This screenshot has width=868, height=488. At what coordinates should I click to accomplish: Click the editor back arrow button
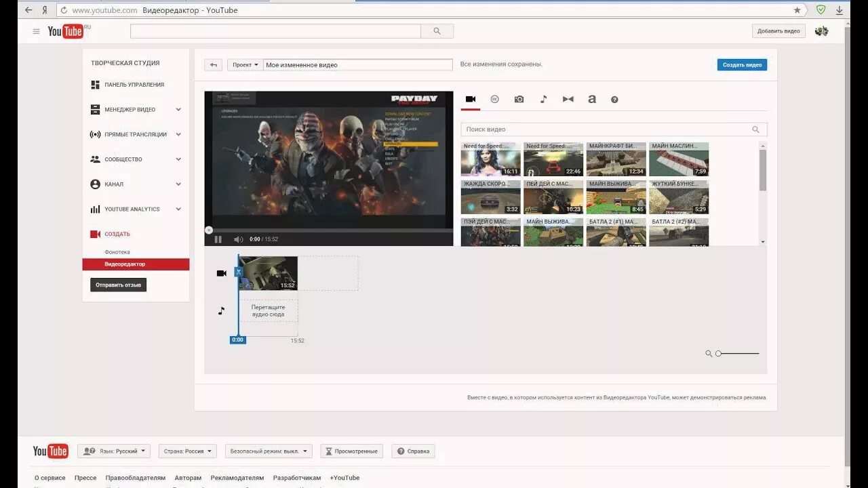pos(213,65)
